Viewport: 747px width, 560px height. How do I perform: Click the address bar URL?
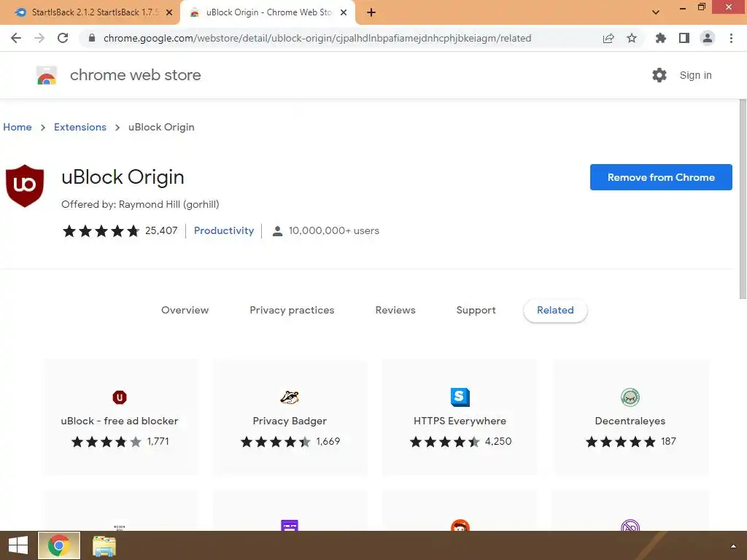317,38
